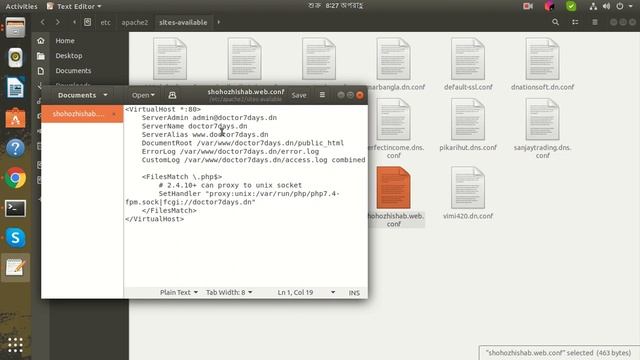This screenshot has width=640, height=360.
Task: Open LibreOffice Writer dock icon
Action: pos(15,87)
